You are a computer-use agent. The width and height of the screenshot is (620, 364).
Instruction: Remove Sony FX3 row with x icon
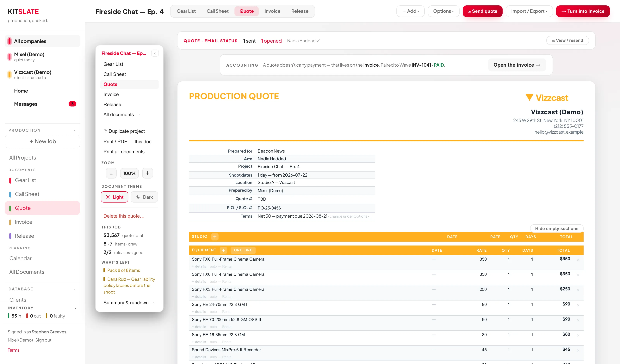tap(578, 290)
